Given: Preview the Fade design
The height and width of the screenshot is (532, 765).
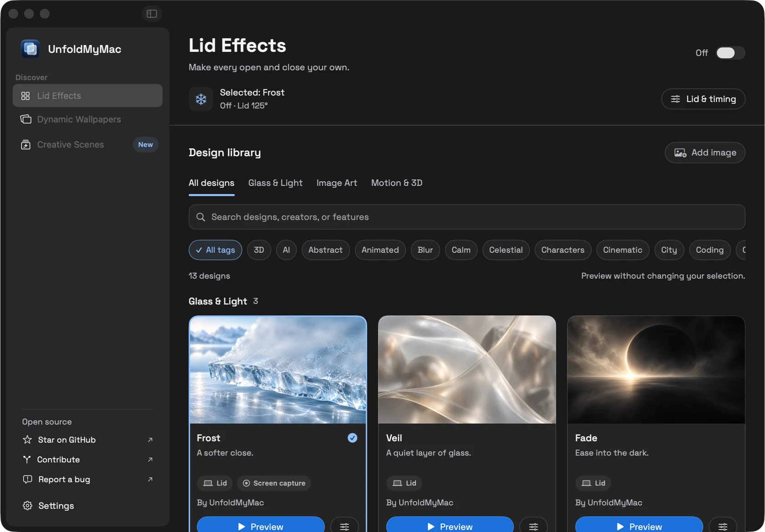Looking at the screenshot, I should click(639, 526).
